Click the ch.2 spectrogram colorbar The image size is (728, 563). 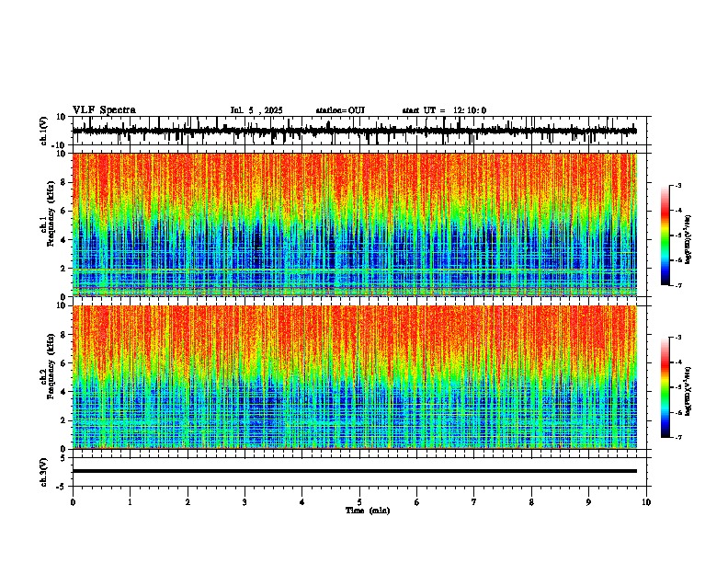(665, 387)
